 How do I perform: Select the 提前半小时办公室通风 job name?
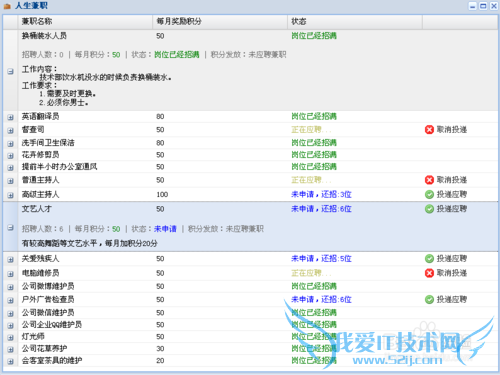pos(59,167)
